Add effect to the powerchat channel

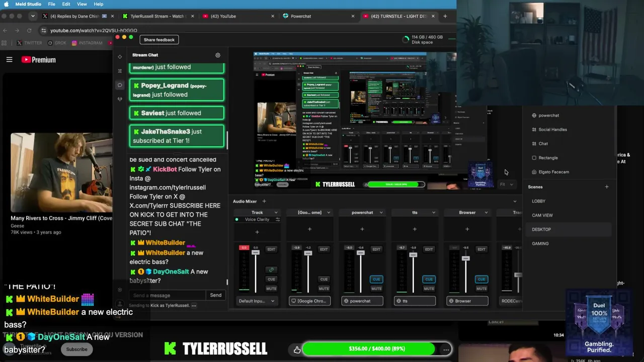point(362,229)
